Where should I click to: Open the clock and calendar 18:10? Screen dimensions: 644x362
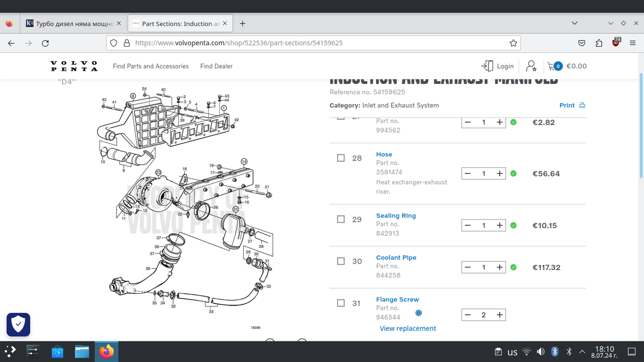click(x=604, y=351)
